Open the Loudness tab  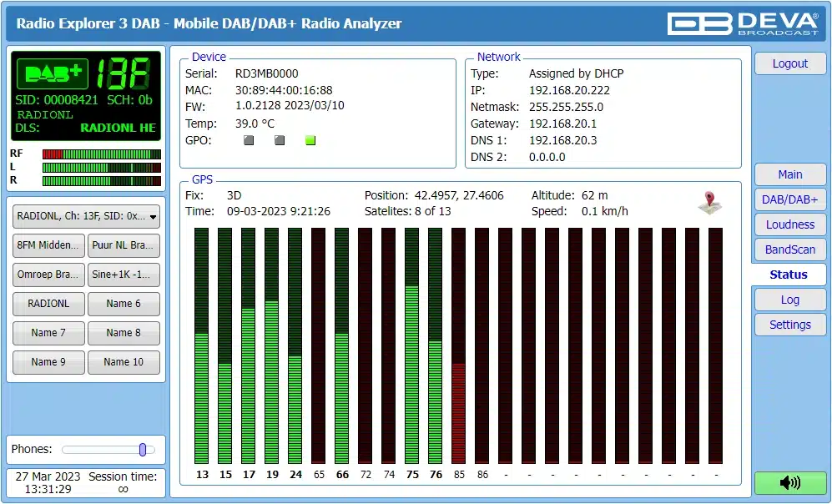(790, 224)
